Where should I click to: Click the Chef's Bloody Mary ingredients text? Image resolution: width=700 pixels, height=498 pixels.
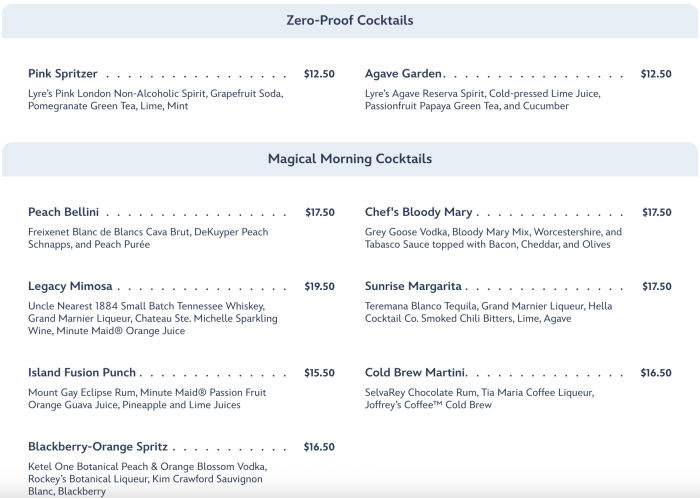(x=493, y=238)
